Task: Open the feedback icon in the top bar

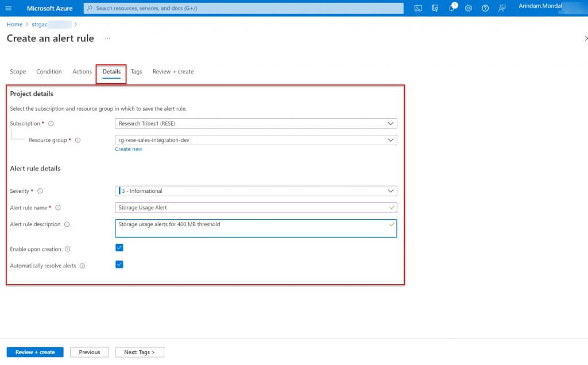Action: click(502, 8)
